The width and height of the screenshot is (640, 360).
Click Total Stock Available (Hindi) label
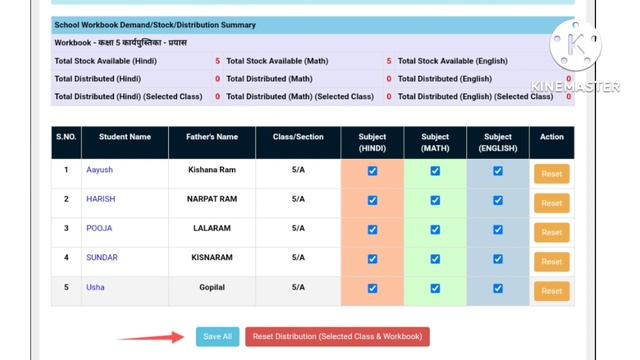click(x=106, y=61)
